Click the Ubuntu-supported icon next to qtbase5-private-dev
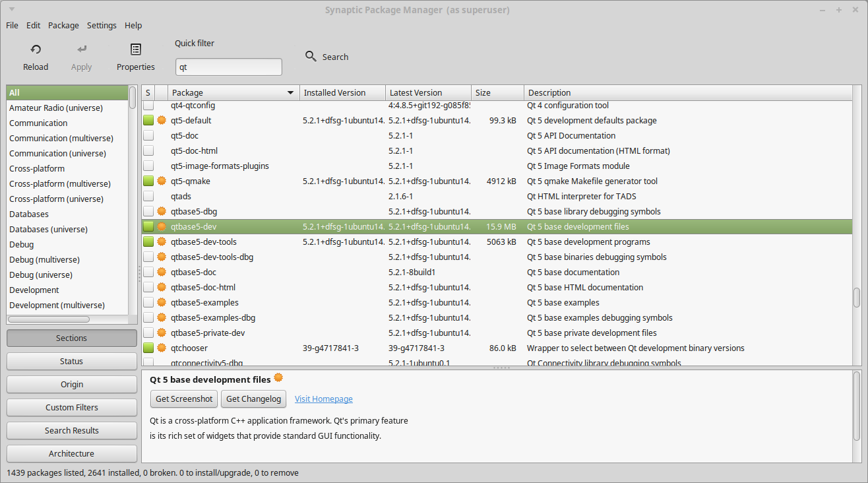Screen dimensions: 868x483 pyautogui.click(x=162, y=333)
